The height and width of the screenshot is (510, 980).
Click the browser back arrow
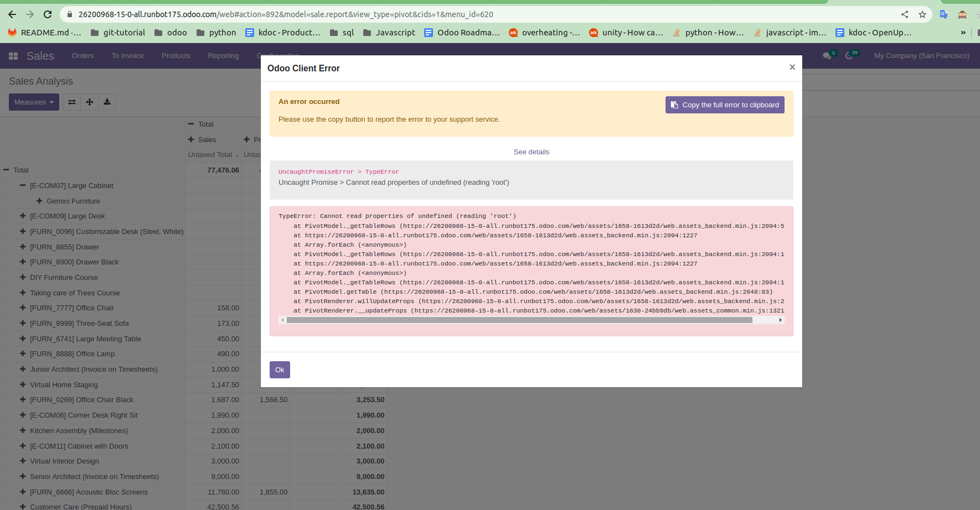click(12, 14)
